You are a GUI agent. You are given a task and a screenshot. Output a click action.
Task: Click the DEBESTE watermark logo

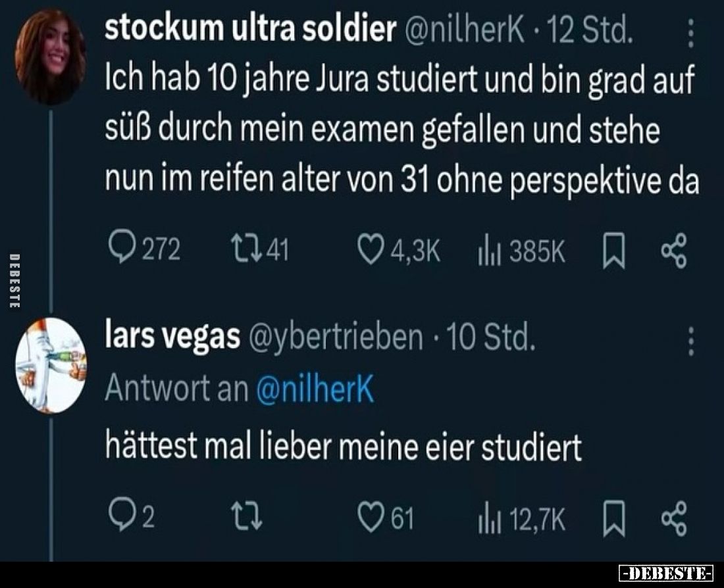pos(665,574)
